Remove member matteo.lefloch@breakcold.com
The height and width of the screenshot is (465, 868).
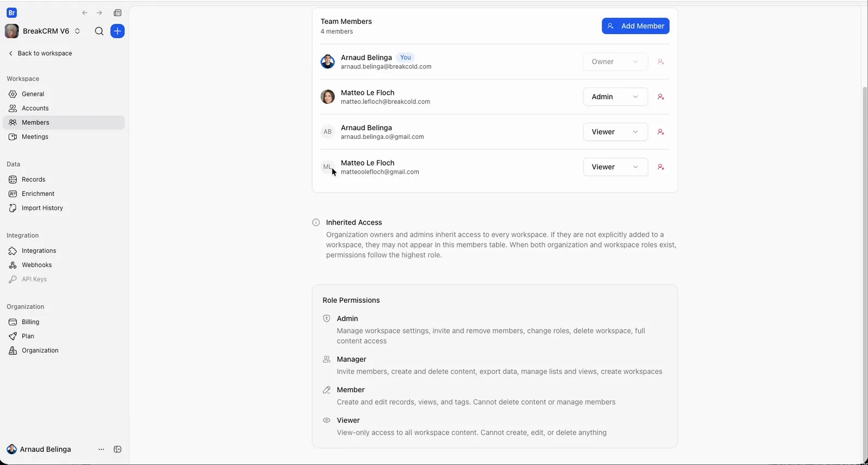[661, 97]
